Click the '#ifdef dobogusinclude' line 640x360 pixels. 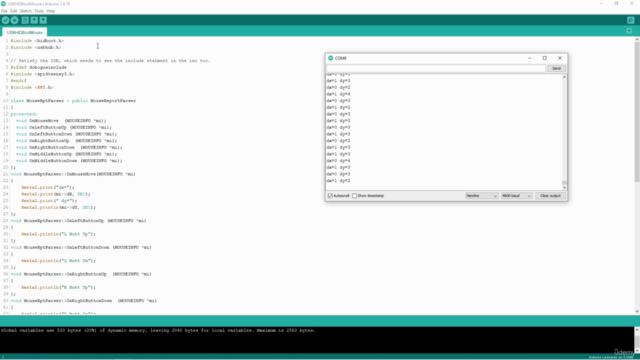pyautogui.click(x=38, y=67)
